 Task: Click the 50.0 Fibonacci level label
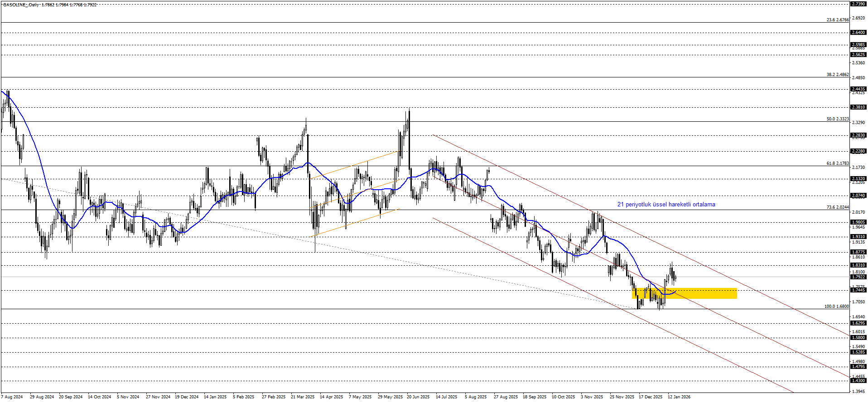coord(837,119)
